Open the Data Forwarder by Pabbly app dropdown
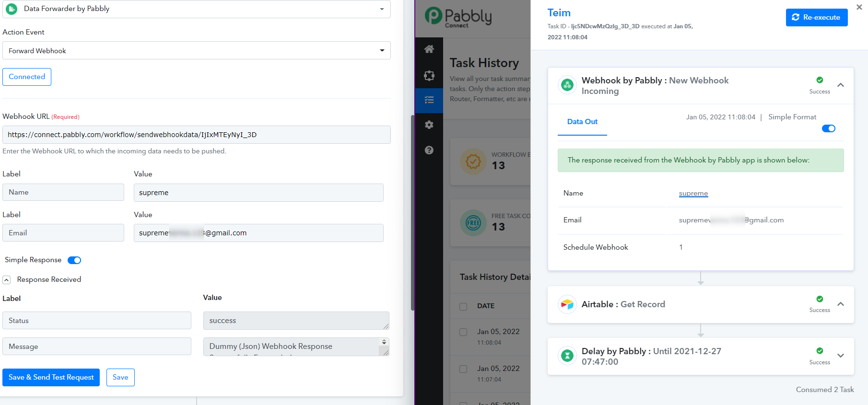Viewport: 868px width, 405px height. (197, 9)
